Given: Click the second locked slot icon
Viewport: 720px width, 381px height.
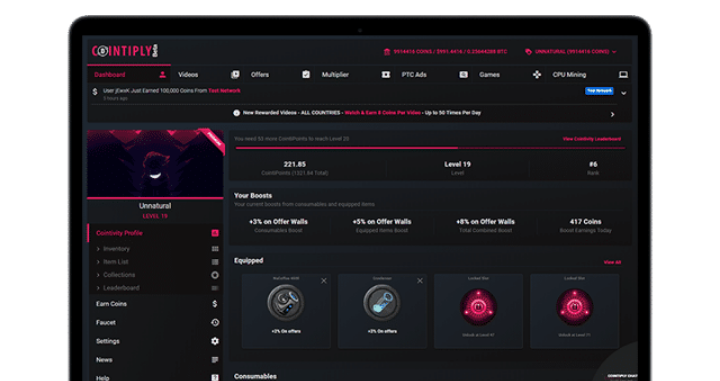Looking at the screenshot, I should [574, 307].
